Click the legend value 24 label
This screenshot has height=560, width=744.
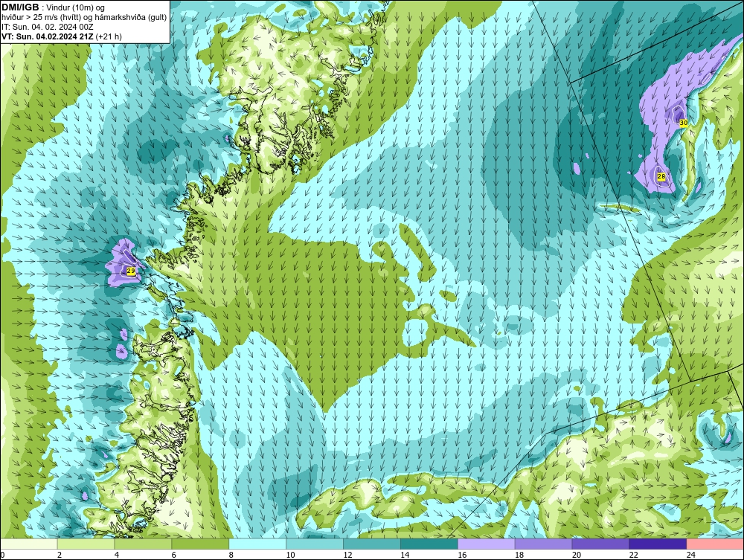pos(691,555)
